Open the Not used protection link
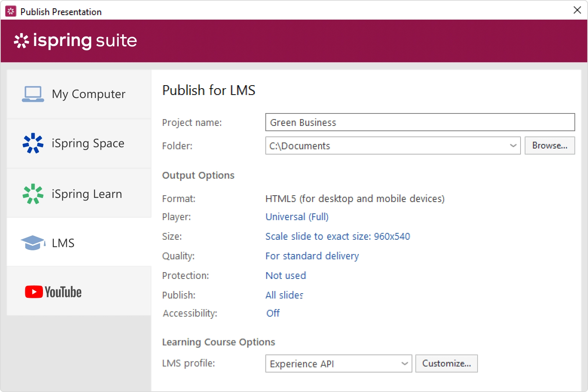588x392 pixels. pyautogui.click(x=286, y=276)
